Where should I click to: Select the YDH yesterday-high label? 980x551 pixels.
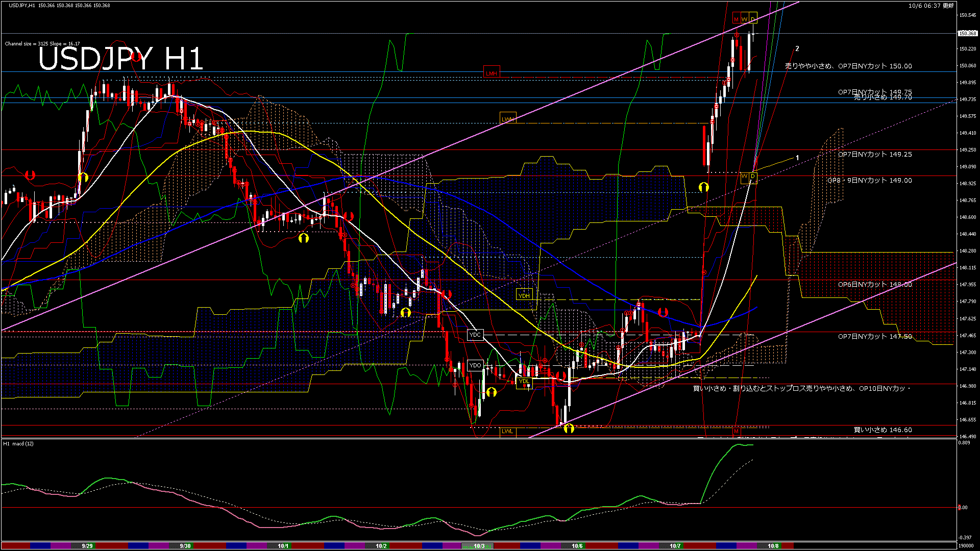click(524, 295)
